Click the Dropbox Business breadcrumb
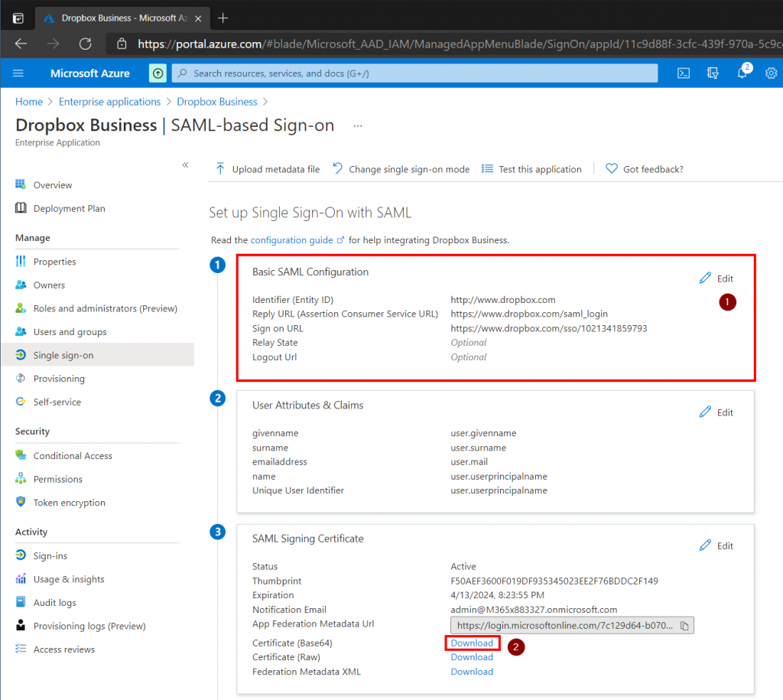Screen dimensions: 783x700 217,102
